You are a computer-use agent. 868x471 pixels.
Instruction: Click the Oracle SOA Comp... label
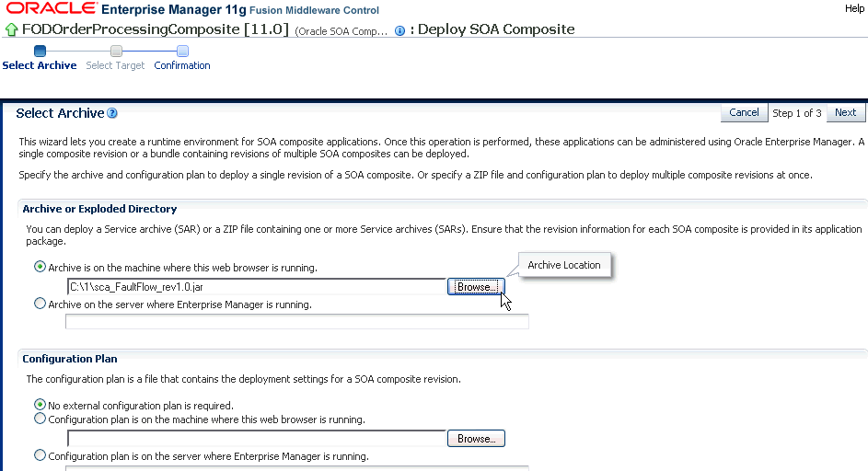[341, 31]
